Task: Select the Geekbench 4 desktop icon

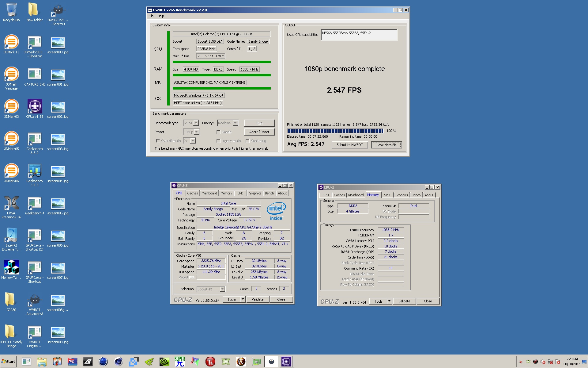Action: [x=35, y=205]
